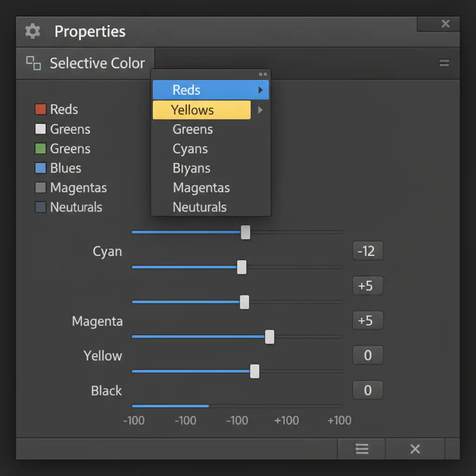This screenshot has width=476, height=476.
Task: Toggle the green Greens swatch
Action: click(x=40, y=148)
